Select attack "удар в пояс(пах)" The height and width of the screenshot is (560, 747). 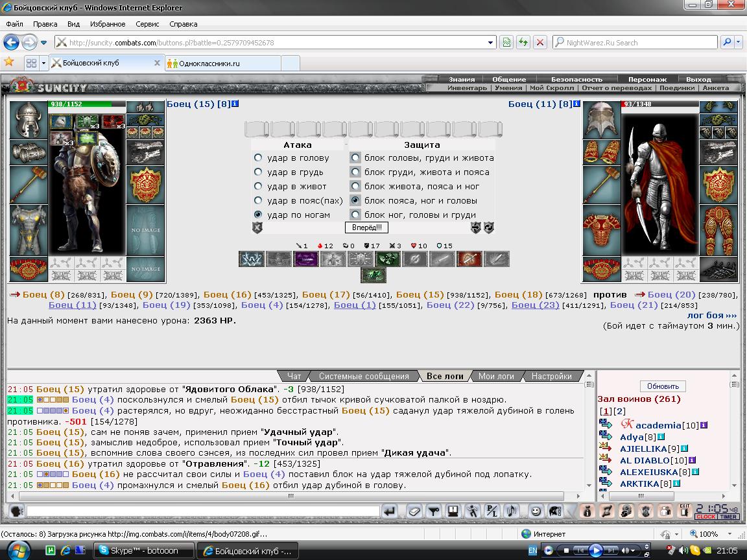(258, 200)
